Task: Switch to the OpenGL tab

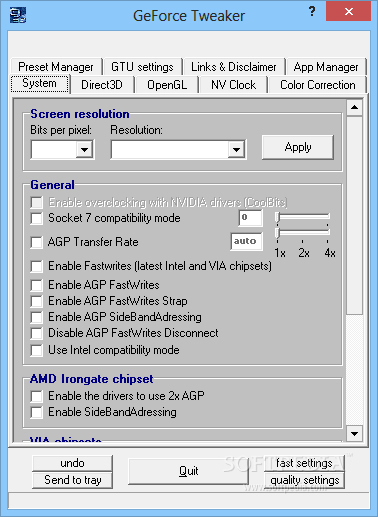Action: coord(167,85)
